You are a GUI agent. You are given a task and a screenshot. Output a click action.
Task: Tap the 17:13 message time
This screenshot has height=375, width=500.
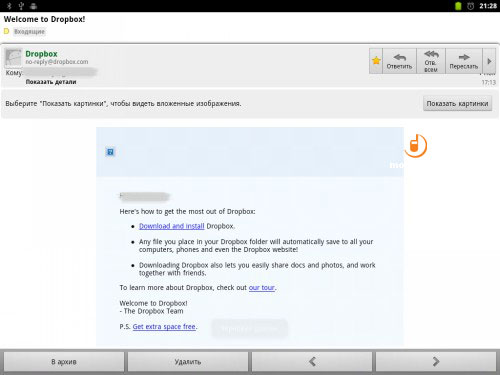click(x=489, y=82)
